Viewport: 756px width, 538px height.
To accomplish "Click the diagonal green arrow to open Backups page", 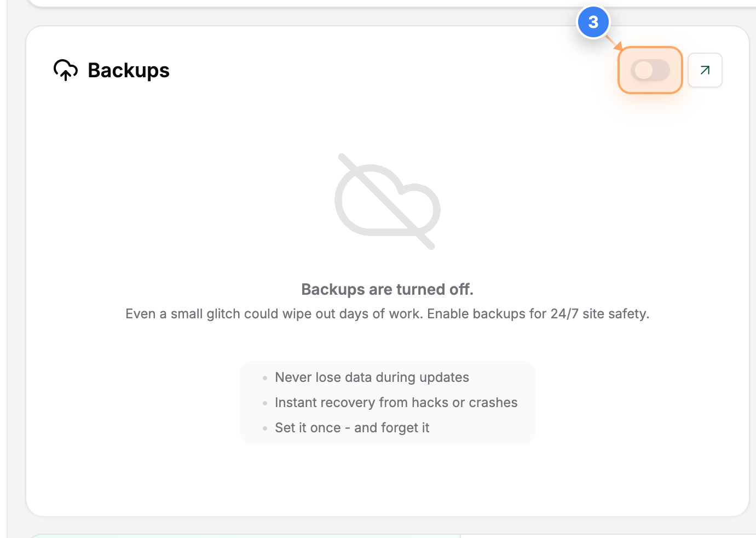I will [x=705, y=70].
